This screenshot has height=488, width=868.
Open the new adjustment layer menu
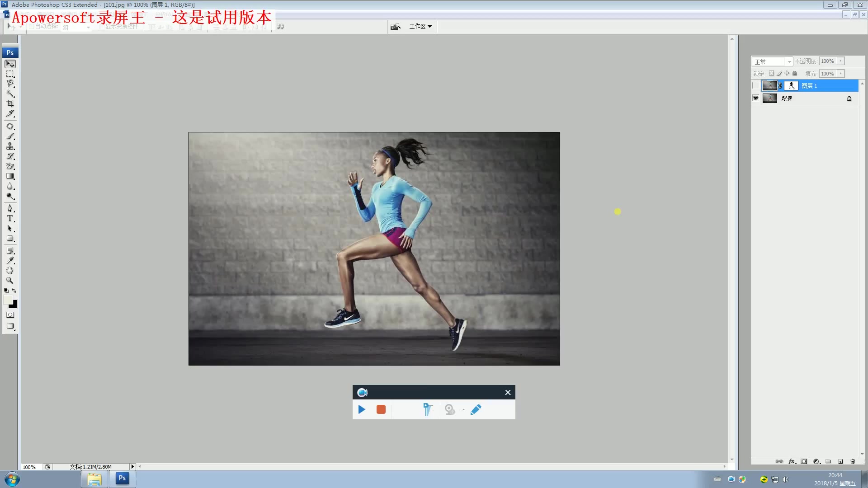pos(816,461)
